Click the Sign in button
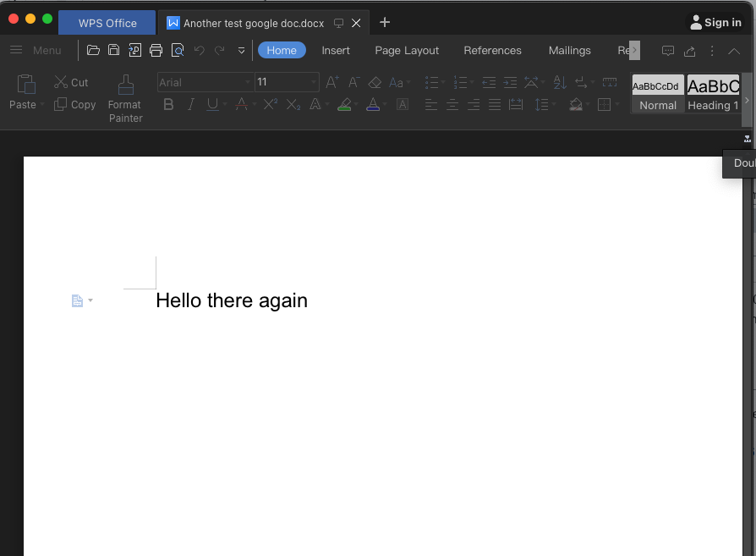The height and width of the screenshot is (556, 756). 715,22
